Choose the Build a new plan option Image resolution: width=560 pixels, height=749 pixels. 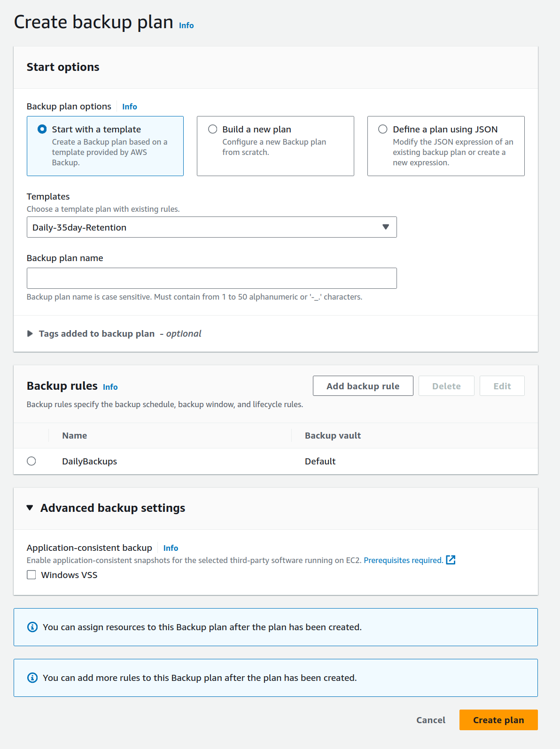[x=213, y=129]
